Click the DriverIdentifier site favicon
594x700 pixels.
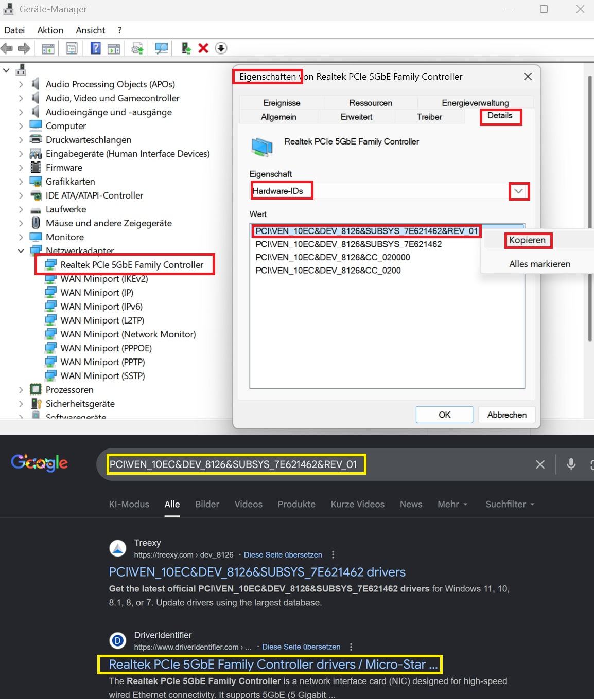point(118,640)
